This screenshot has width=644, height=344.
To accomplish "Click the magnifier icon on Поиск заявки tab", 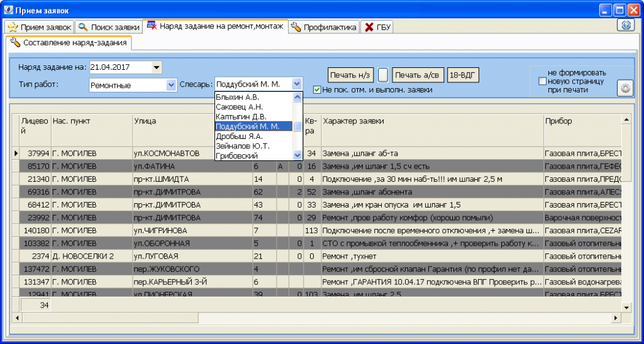I will 83,28.
